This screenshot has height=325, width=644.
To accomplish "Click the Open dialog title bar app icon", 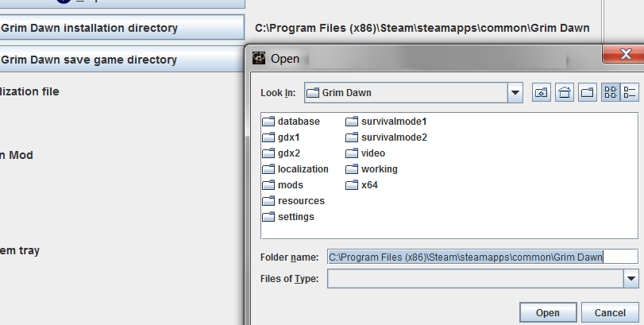I will tap(259, 58).
